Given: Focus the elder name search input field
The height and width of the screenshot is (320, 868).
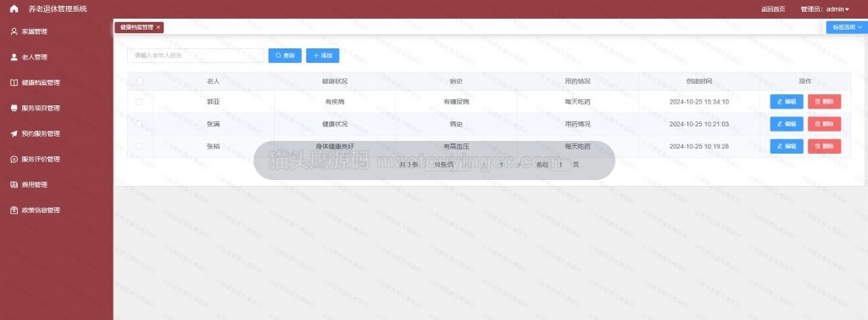Looking at the screenshot, I should coord(196,55).
